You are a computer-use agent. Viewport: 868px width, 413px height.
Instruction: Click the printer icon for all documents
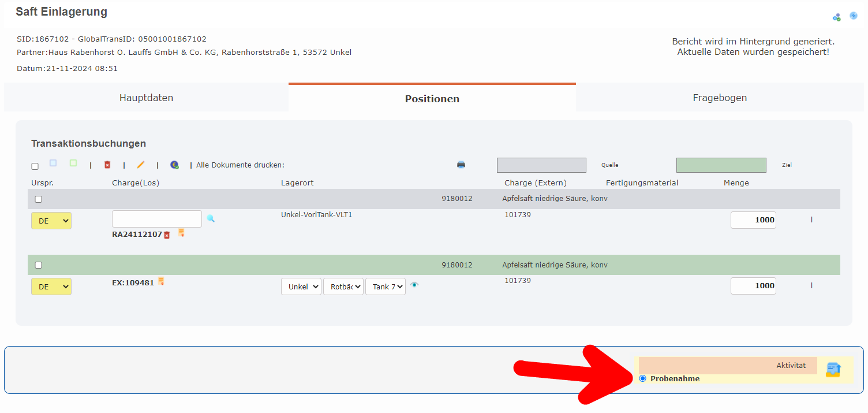click(x=461, y=165)
